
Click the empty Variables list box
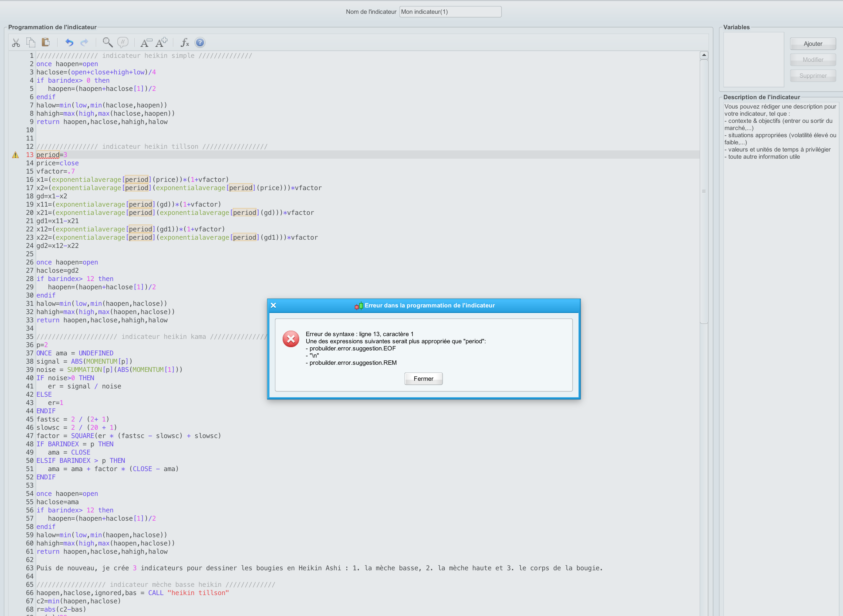point(753,60)
